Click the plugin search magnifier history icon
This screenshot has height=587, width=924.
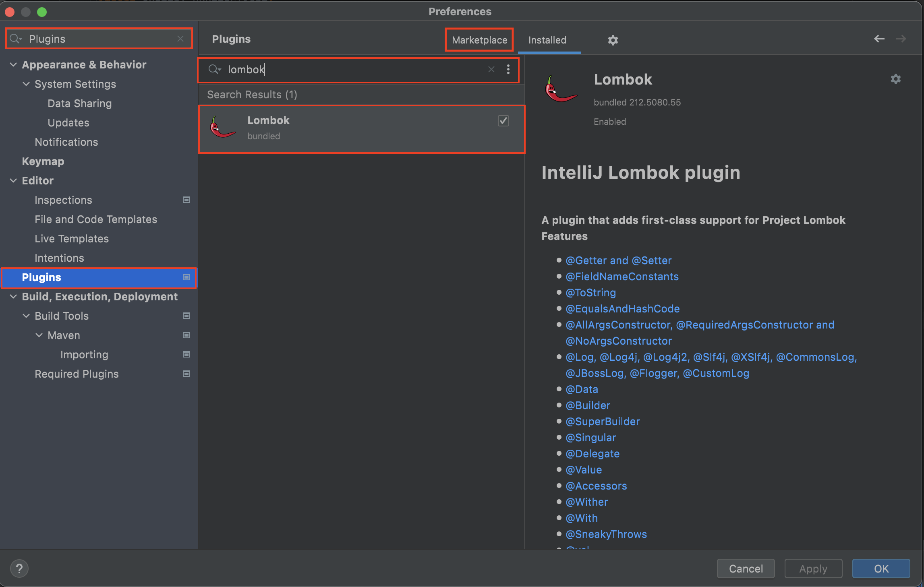[214, 69]
